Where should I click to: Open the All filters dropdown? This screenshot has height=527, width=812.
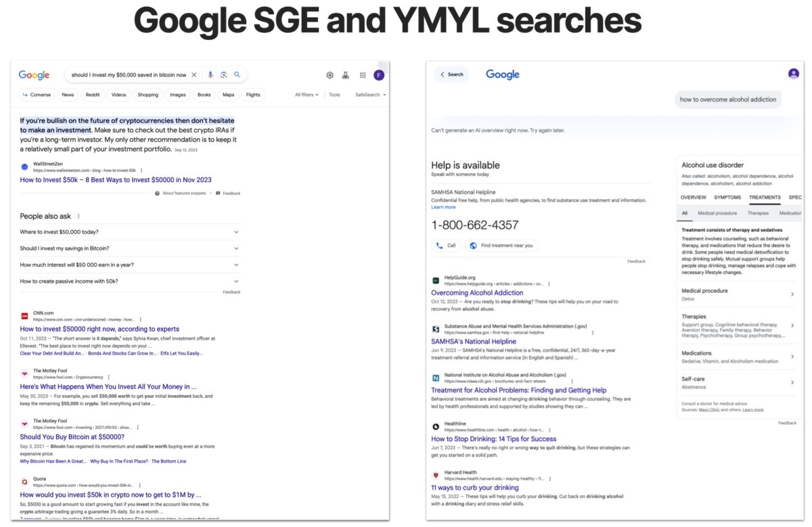308,95
